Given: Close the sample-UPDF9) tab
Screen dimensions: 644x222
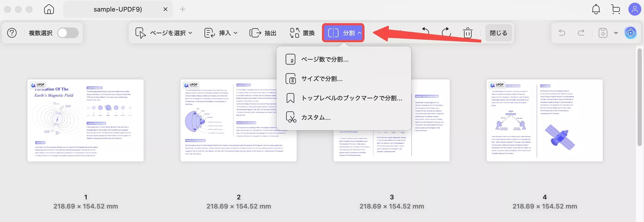Looking at the screenshot, I should coord(165,9).
